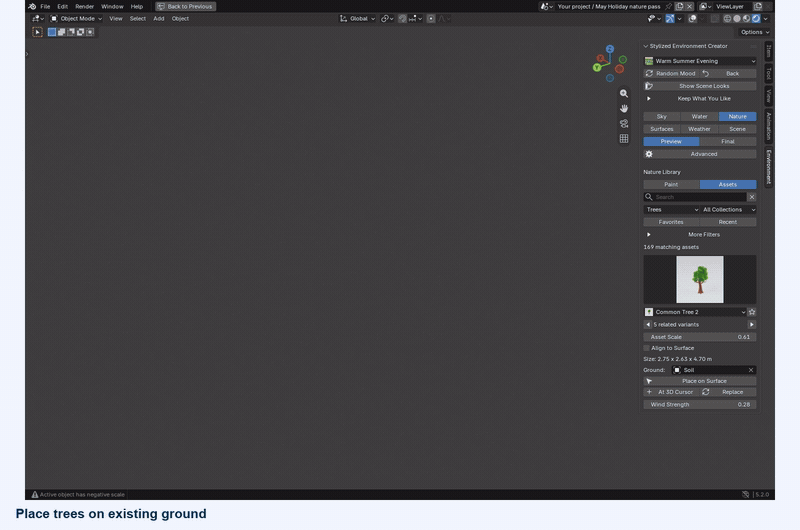800x530 pixels.
Task: Open the All Collections dropdown
Action: (x=728, y=210)
